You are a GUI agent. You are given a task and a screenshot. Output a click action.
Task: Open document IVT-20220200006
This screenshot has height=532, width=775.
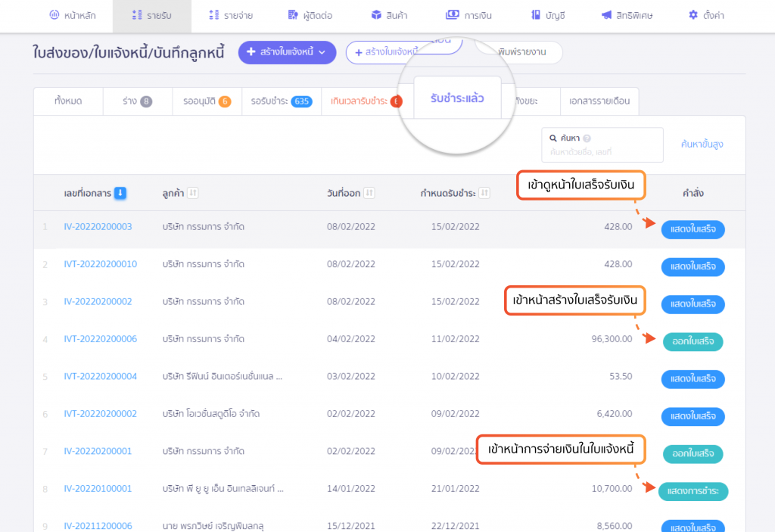point(101,339)
